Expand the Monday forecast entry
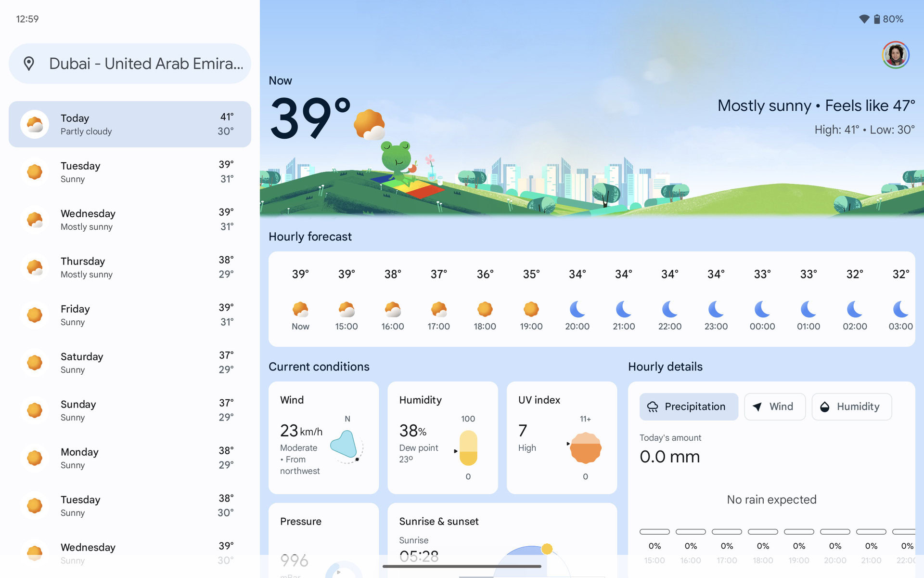Image resolution: width=924 pixels, height=578 pixels. (130, 458)
